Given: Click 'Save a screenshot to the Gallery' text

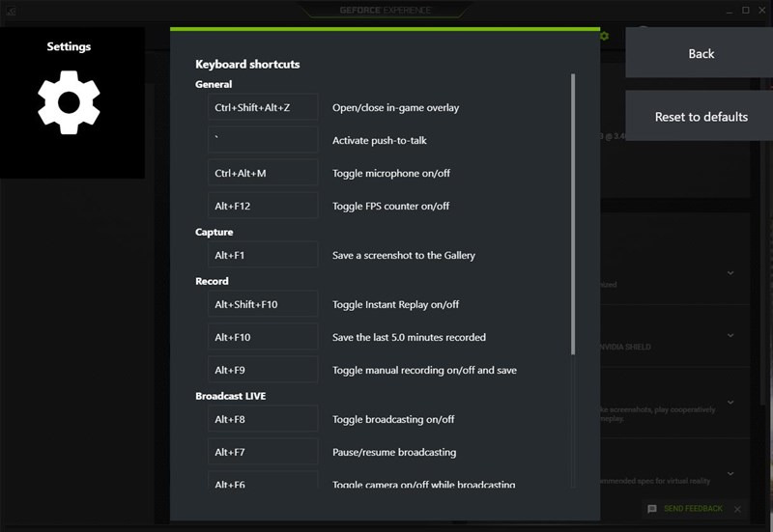Looking at the screenshot, I should (403, 256).
